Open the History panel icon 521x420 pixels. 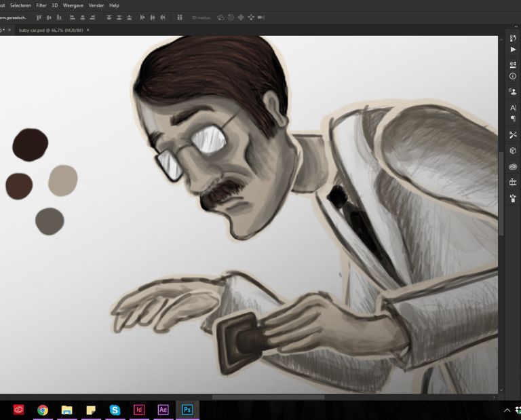(x=513, y=38)
